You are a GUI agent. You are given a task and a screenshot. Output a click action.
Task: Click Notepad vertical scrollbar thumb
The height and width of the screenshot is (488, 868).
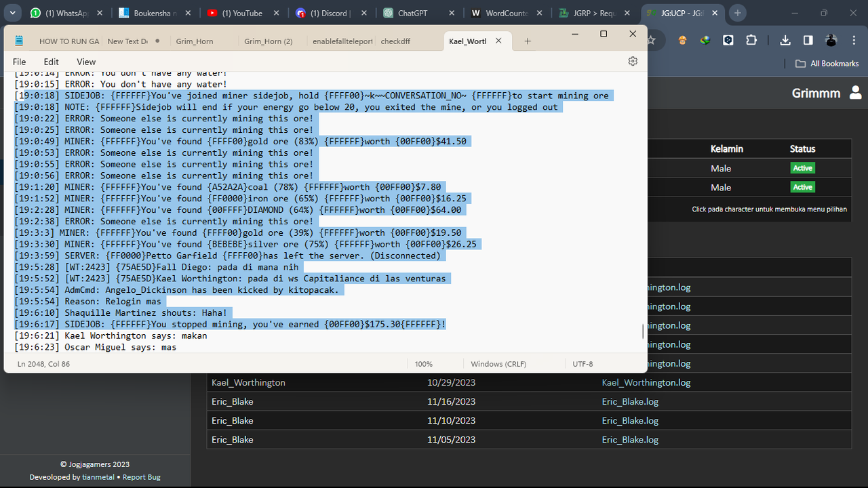coord(643,331)
